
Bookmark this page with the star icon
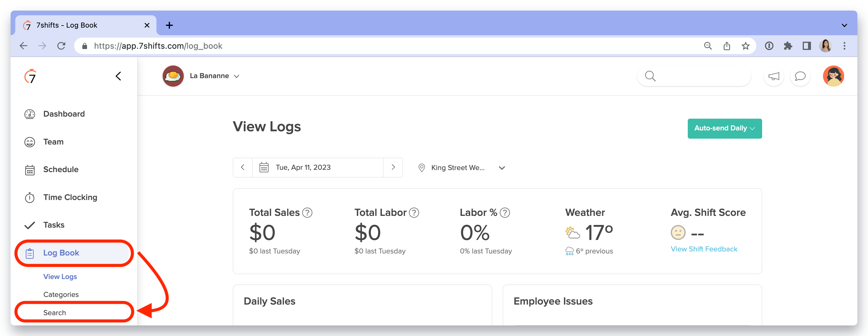pyautogui.click(x=746, y=46)
